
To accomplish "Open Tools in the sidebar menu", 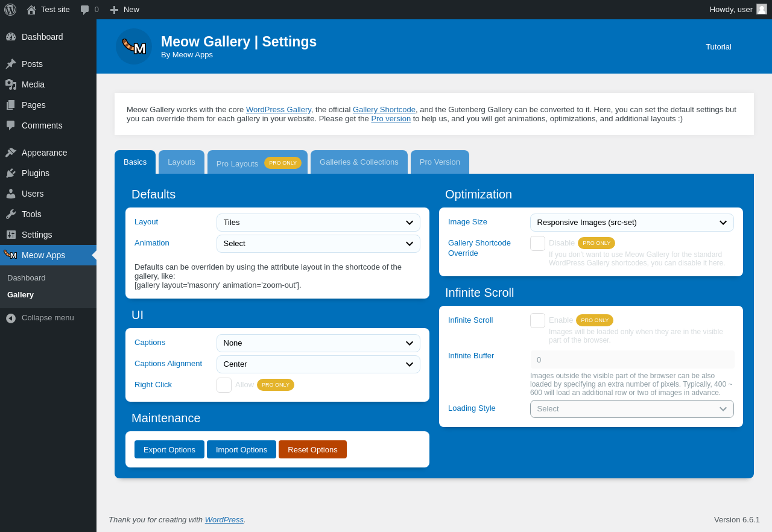I will (48, 214).
